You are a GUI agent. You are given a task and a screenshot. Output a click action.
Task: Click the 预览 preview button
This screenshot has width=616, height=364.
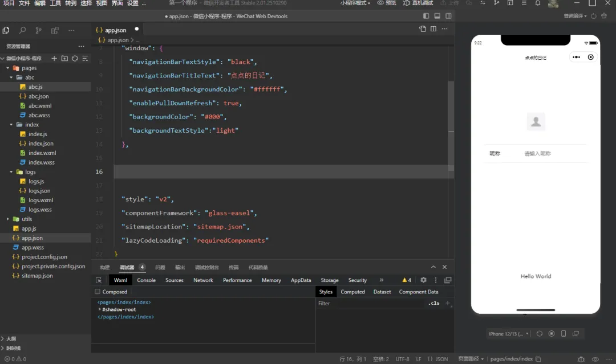pos(387,3)
